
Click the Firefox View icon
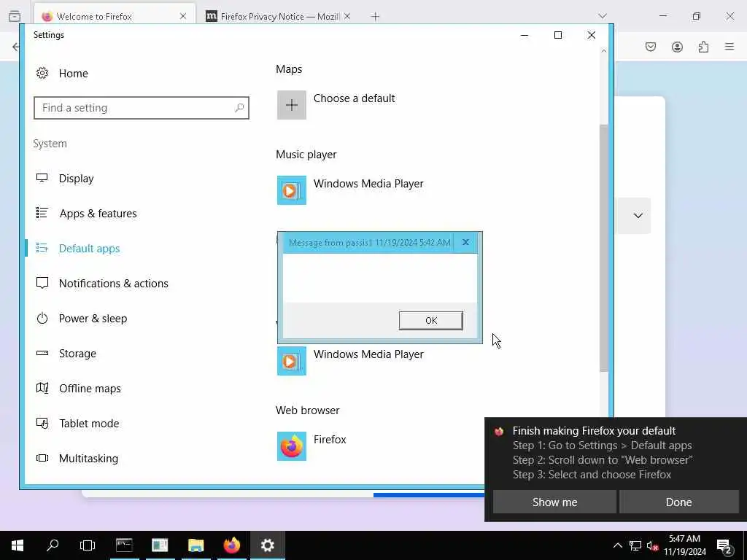pos(15,16)
